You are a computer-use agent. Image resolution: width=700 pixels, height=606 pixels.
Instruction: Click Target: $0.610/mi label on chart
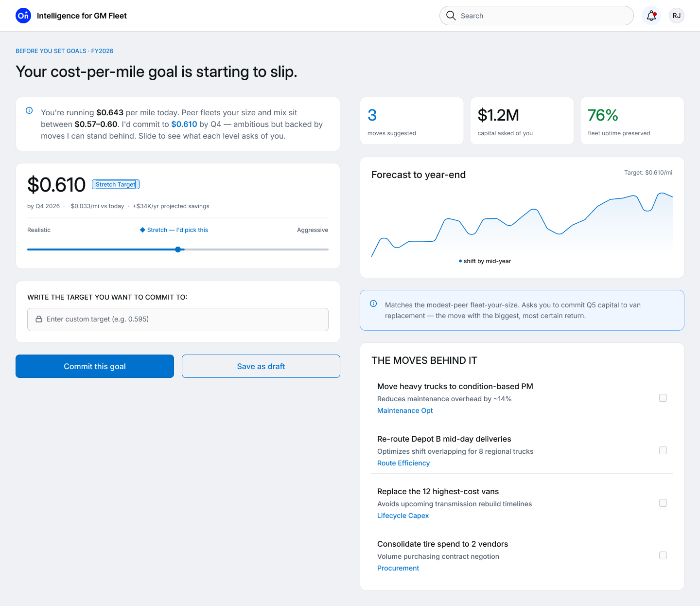click(x=648, y=173)
